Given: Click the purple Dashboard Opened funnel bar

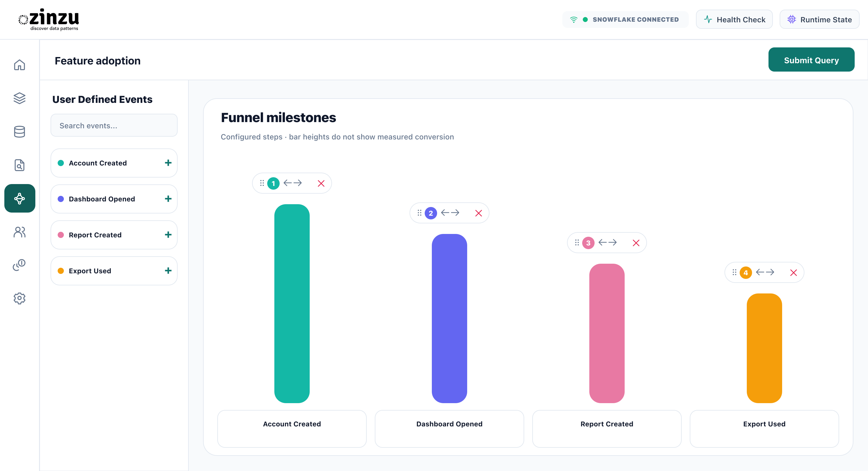Looking at the screenshot, I should (x=449, y=318).
